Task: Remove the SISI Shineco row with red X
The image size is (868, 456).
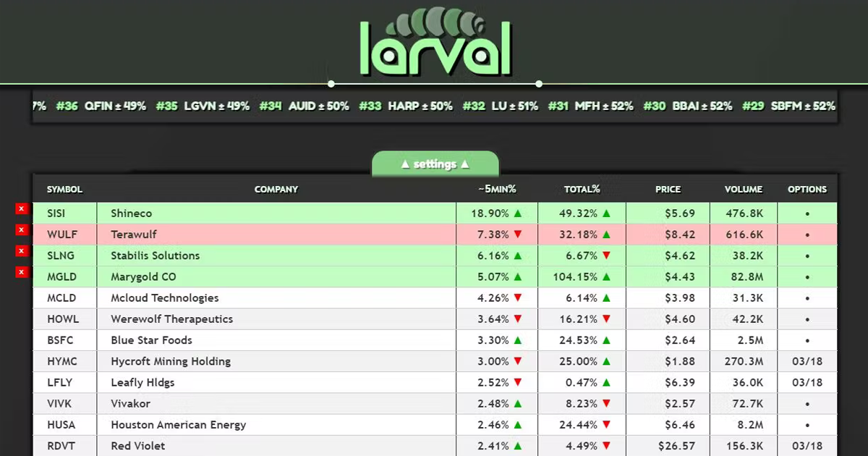Action: [x=21, y=208]
